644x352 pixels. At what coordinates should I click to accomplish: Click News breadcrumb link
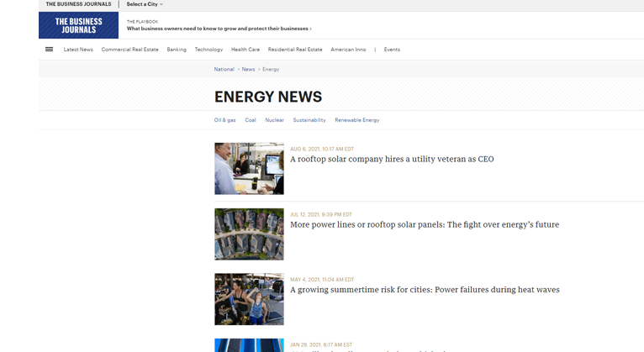point(248,70)
